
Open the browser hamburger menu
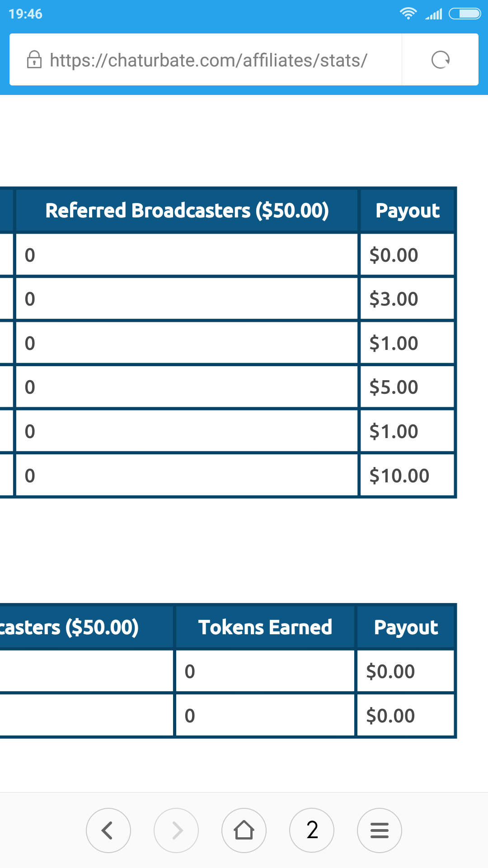[380, 830]
